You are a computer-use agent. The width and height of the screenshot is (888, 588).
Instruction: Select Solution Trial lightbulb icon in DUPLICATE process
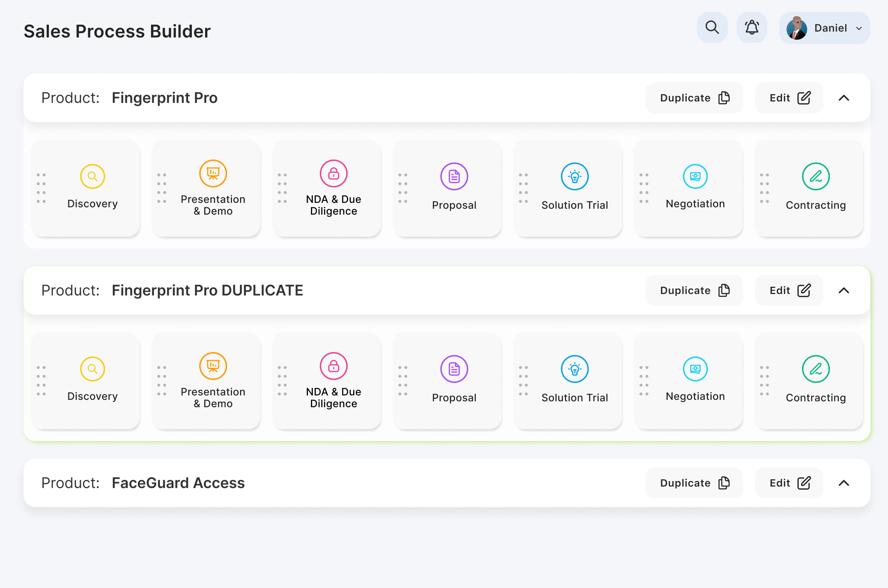(x=574, y=369)
